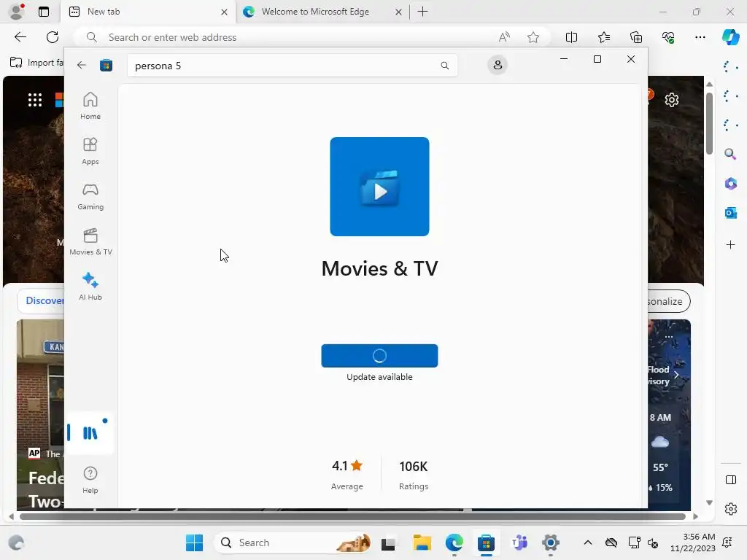Screen dimensions: 747x560
Task: Open Help in Store sidebar
Action: pyautogui.click(x=90, y=480)
